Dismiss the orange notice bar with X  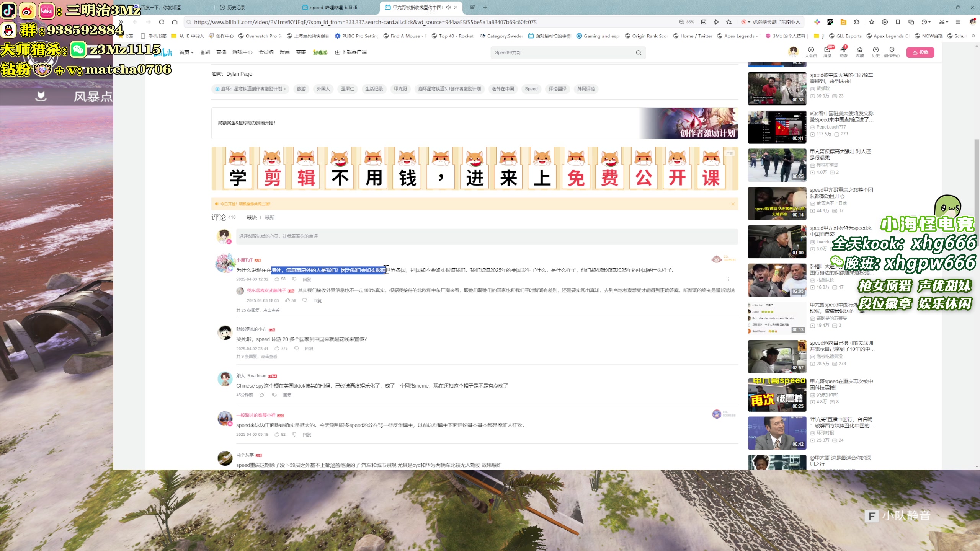click(733, 204)
